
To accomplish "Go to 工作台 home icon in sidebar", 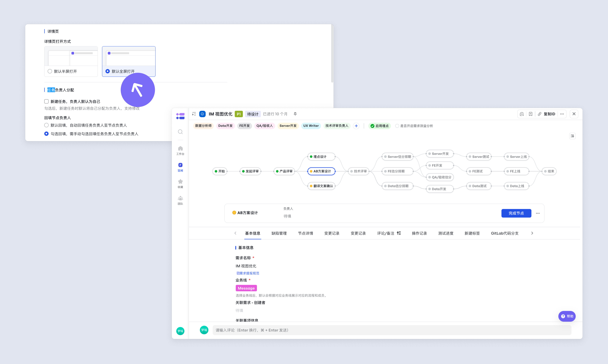I will click(x=180, y=151).
